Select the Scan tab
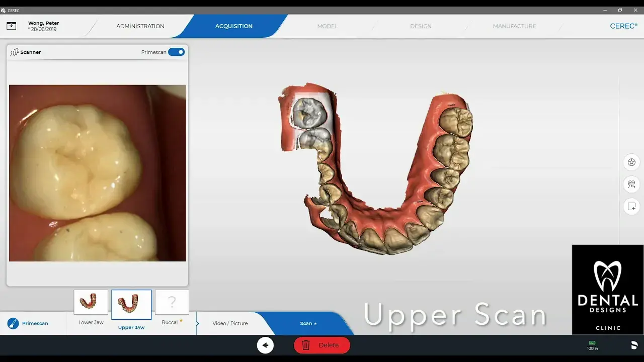The width and height of the screenshot is (644, 362). pos(307,323)
